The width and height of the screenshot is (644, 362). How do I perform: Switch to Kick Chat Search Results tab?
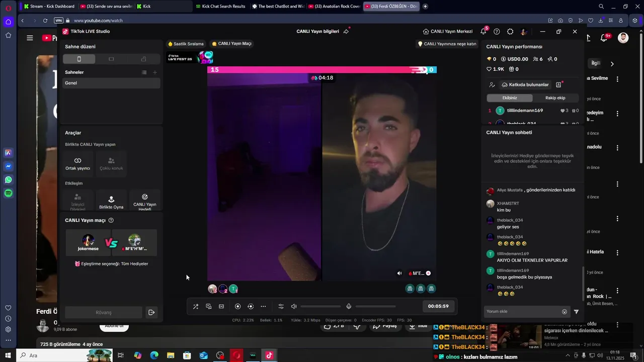(220, 7)
